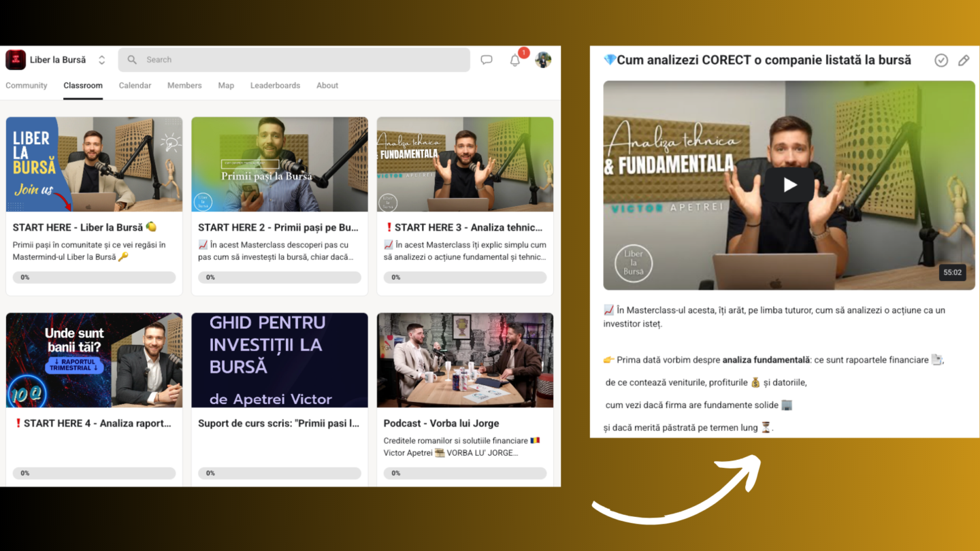This screenshot has width=980, height=551.
Task: Click description starting 'În acest Masterclass descoperi'
Action: click(x=274, y=251)
